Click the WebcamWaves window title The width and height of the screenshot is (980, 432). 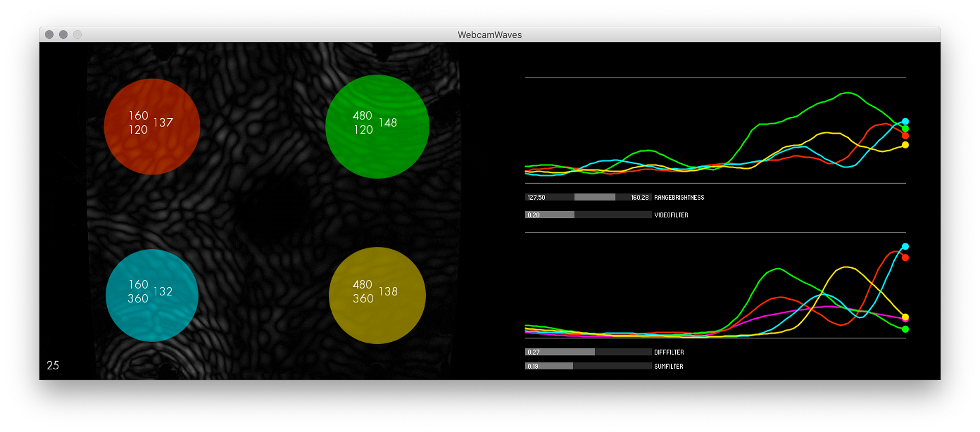tap(489, 35)
